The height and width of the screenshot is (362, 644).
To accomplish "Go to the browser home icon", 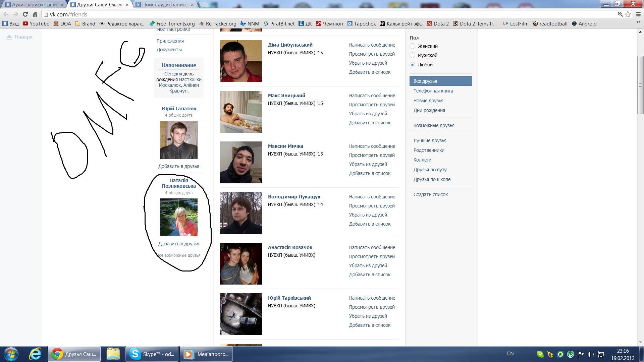I will point(35,14).
